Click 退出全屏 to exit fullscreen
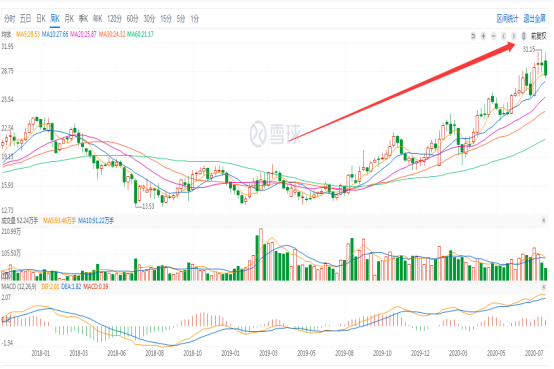The image size is (554, 369). coord(535,19)
